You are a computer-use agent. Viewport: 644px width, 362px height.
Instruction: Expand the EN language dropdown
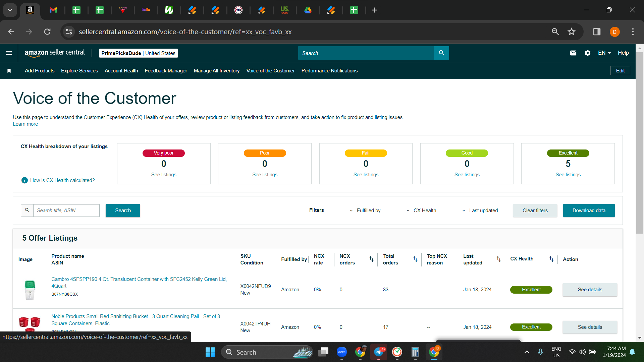(604, 53)
